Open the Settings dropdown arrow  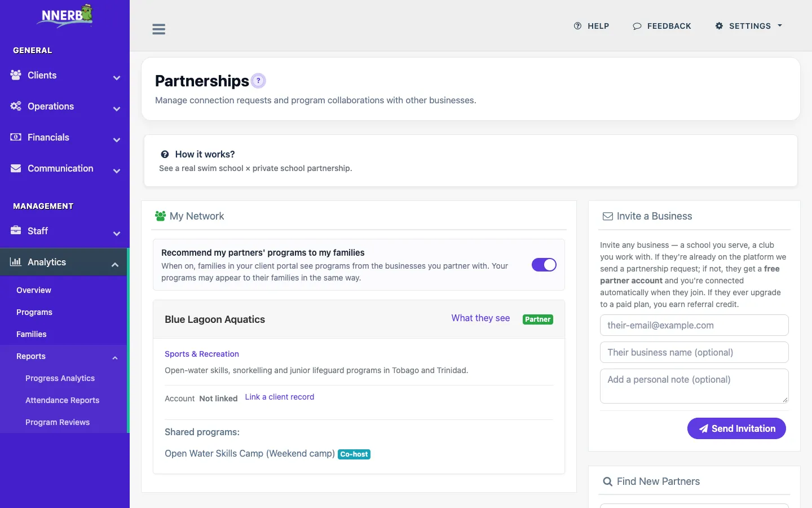780,26
